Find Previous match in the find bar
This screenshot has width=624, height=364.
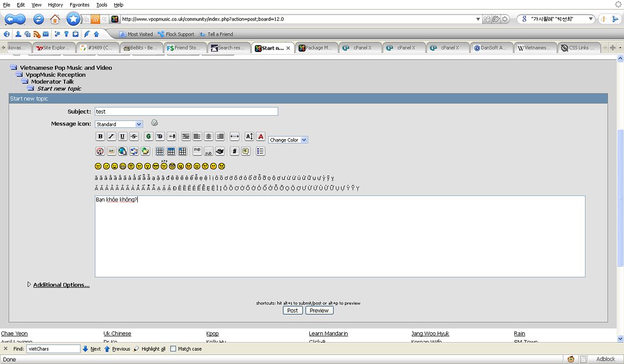coord(117,349)
